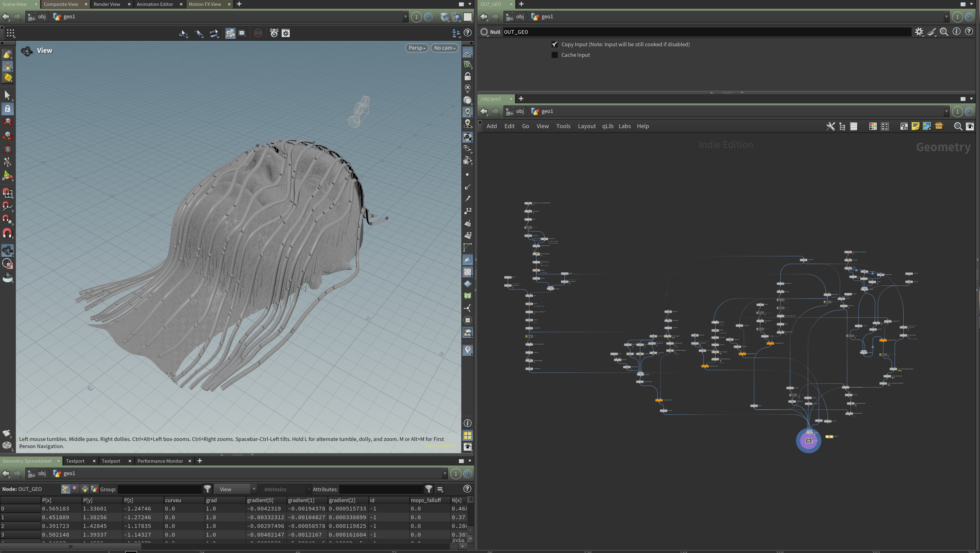Image resolution: width=980 pixels, height=553 pixels.
Task: Click the lit bulb lighting icon in display bar
Action: [x=467, y=112]
